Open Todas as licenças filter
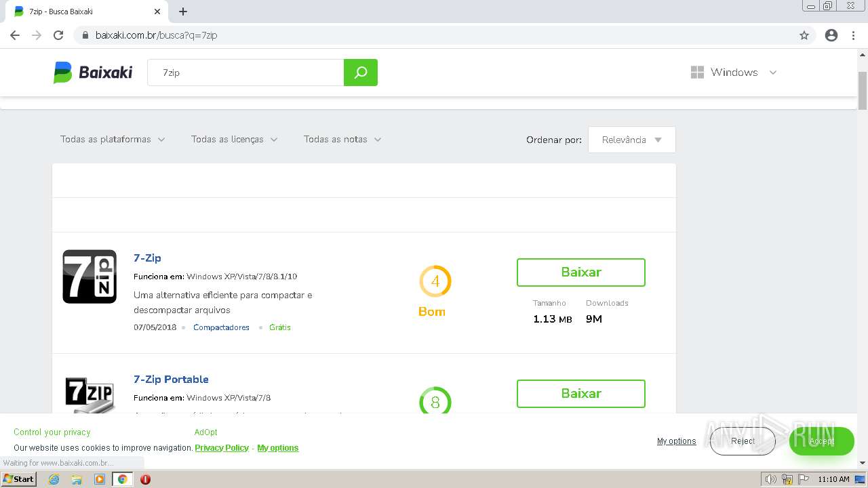The width and height of the screenshot is (868, 488). (235, 139)
